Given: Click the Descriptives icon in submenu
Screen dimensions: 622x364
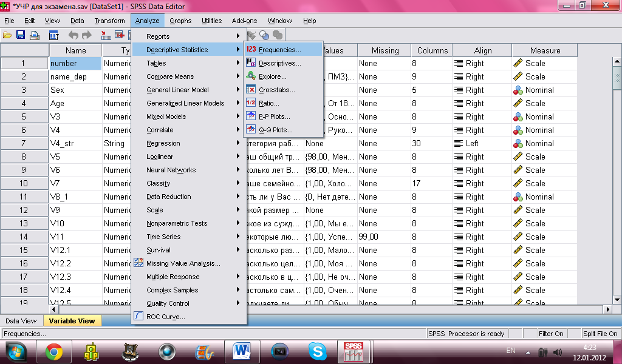Looking at the screenshot, I should [x=251, y=62].
